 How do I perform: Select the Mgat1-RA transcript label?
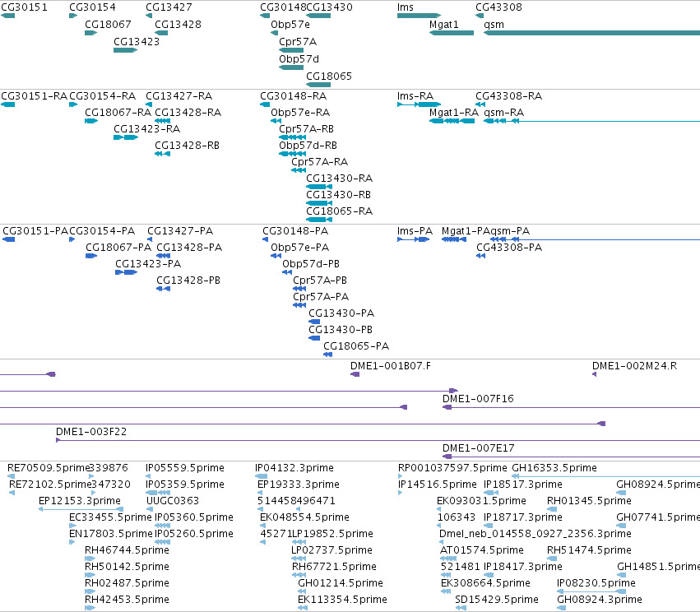pos(453,113)
